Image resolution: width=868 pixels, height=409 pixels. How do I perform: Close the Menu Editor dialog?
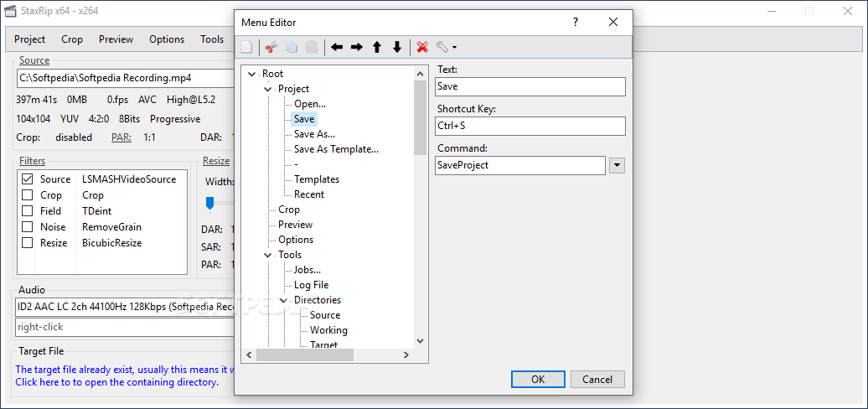click(x=612, y=22)
